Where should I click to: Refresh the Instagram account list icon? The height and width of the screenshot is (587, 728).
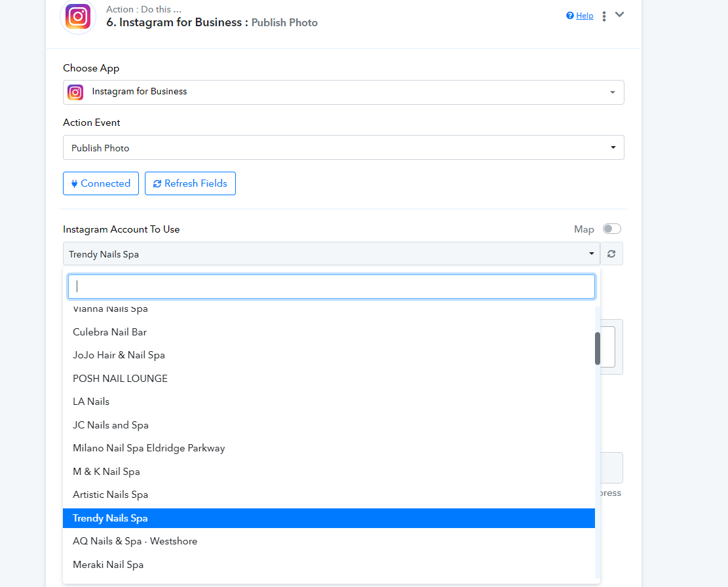611,254
